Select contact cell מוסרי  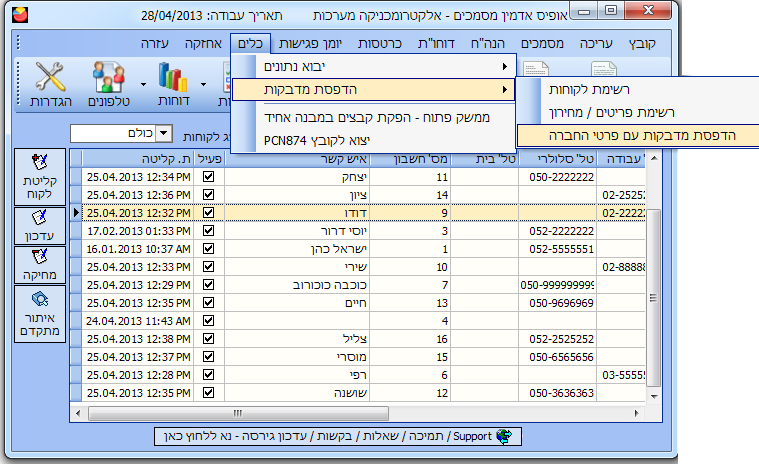(x=297, y=357)
